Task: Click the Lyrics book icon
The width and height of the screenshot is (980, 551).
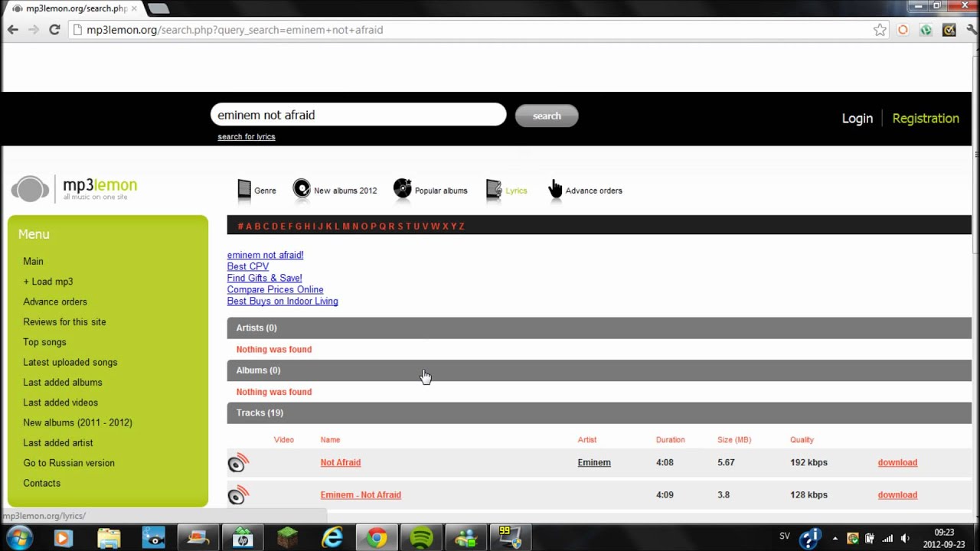Action: tap(494, 190)
